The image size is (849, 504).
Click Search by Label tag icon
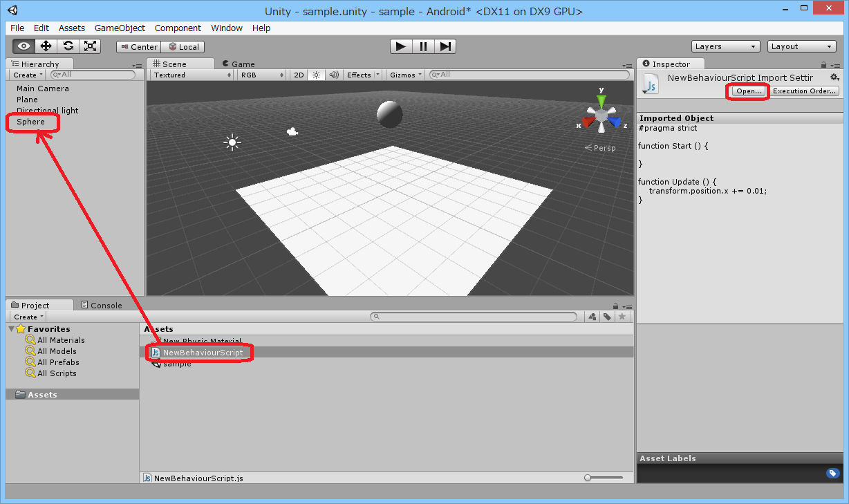[607, 317]
